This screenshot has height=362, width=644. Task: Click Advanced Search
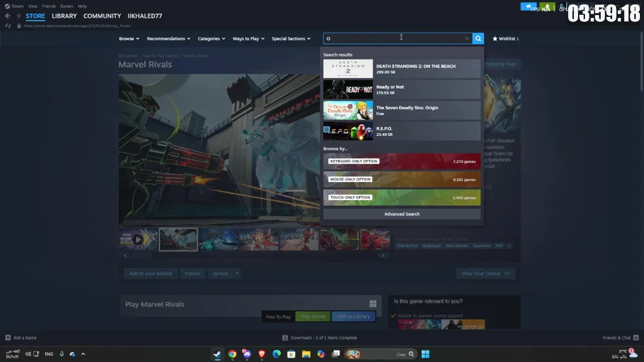(x=401, y=214)
